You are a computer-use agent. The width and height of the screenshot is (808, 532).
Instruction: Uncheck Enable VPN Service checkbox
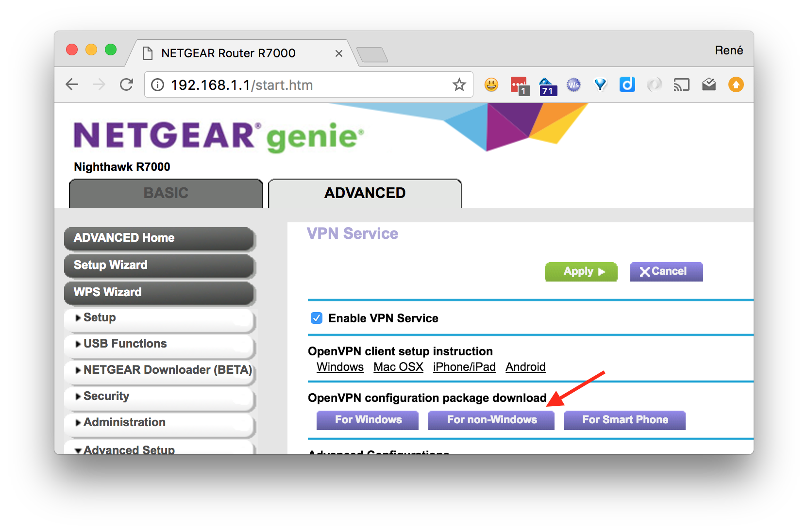[317, 318]
